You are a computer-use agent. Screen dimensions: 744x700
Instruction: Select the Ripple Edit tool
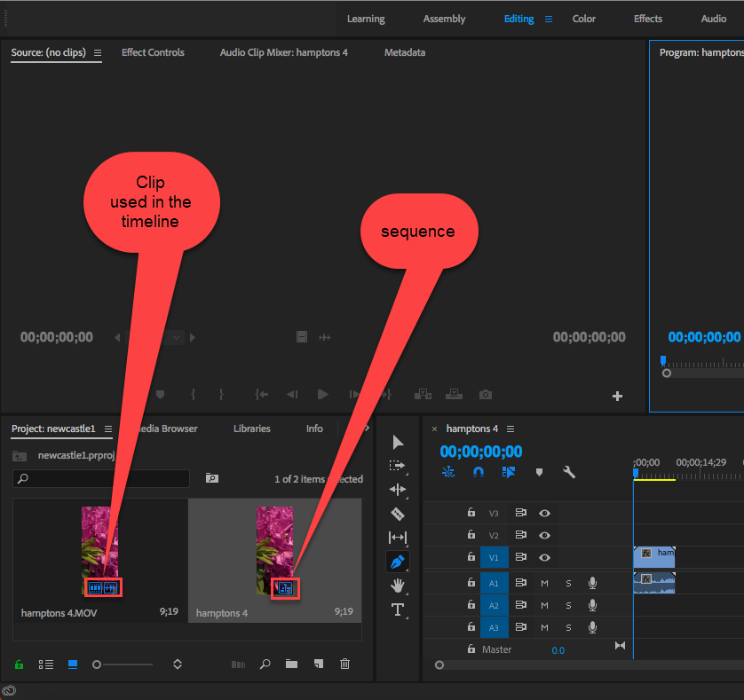pos(398,490)
